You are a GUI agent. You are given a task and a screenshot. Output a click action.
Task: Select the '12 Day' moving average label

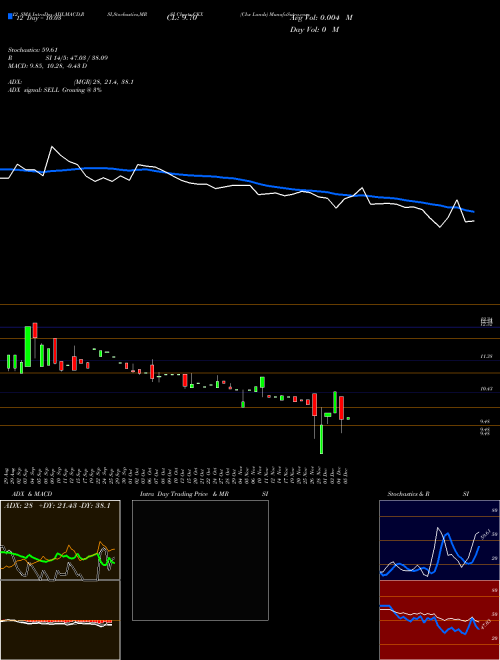point(37,18)
